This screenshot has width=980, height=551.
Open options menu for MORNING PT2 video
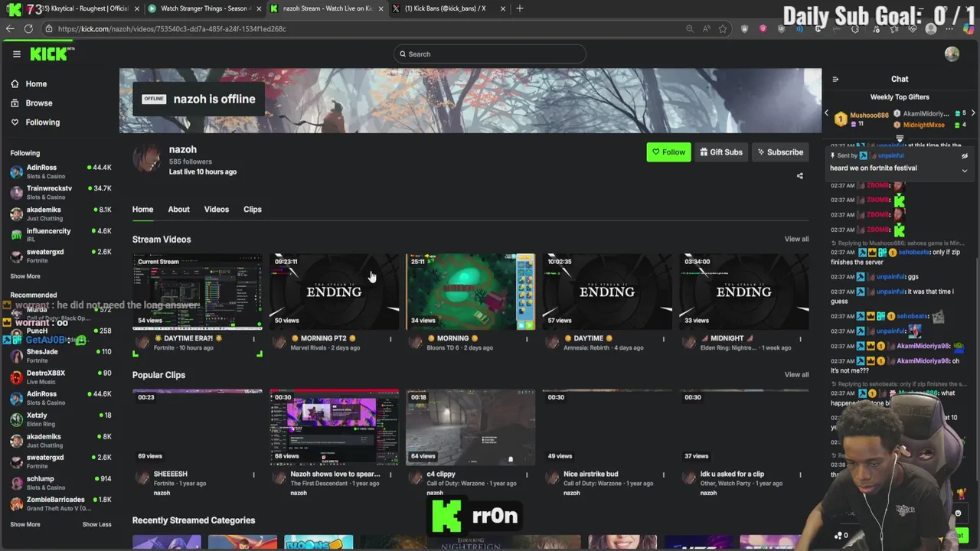[390, 339]
